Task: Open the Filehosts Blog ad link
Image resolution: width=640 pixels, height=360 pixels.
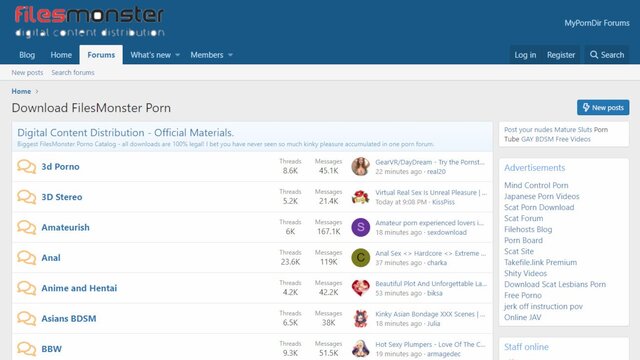Action: coord(528,229)
